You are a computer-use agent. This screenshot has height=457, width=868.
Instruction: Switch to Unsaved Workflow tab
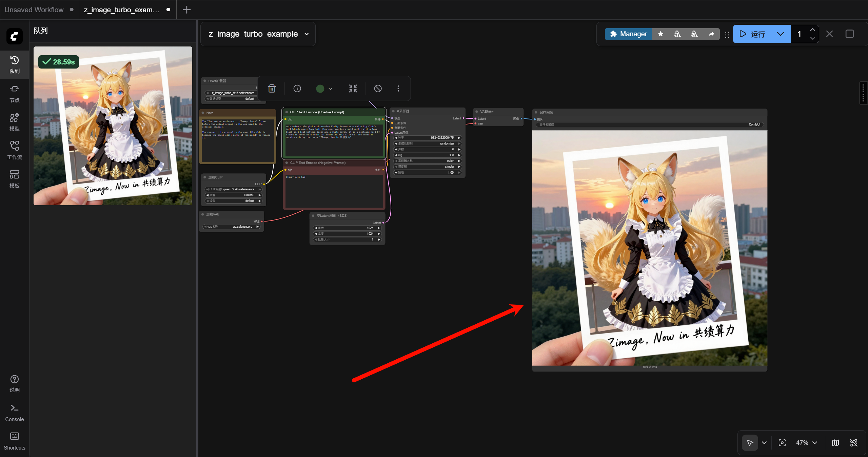tap(34, 9)
